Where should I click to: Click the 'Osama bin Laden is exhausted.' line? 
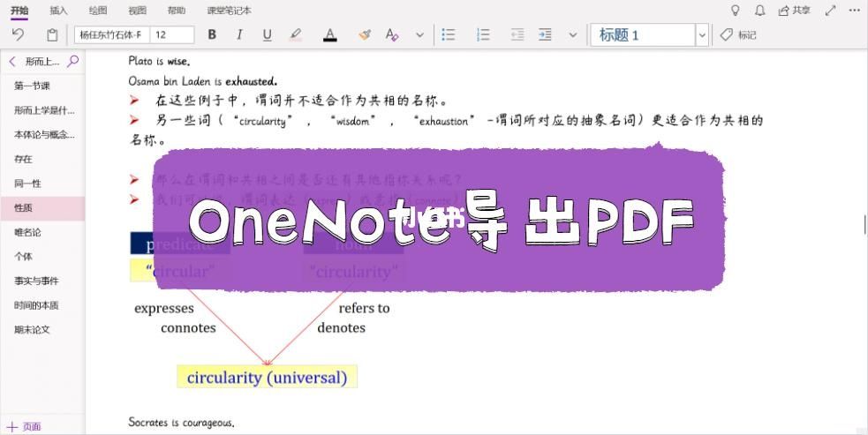(x=202, y=81)
